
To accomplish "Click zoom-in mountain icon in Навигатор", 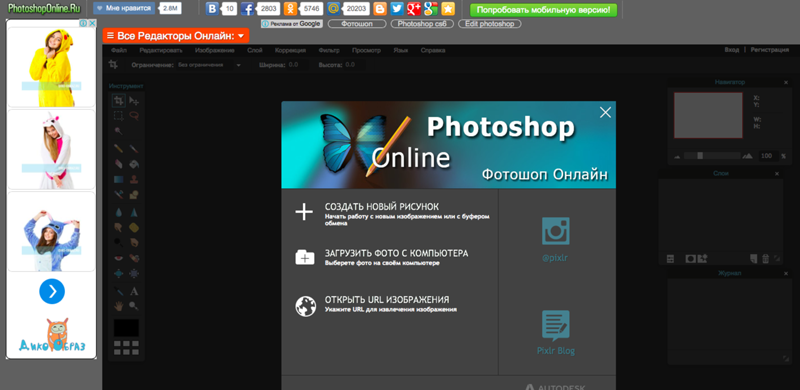I will [x=748, y=156].
